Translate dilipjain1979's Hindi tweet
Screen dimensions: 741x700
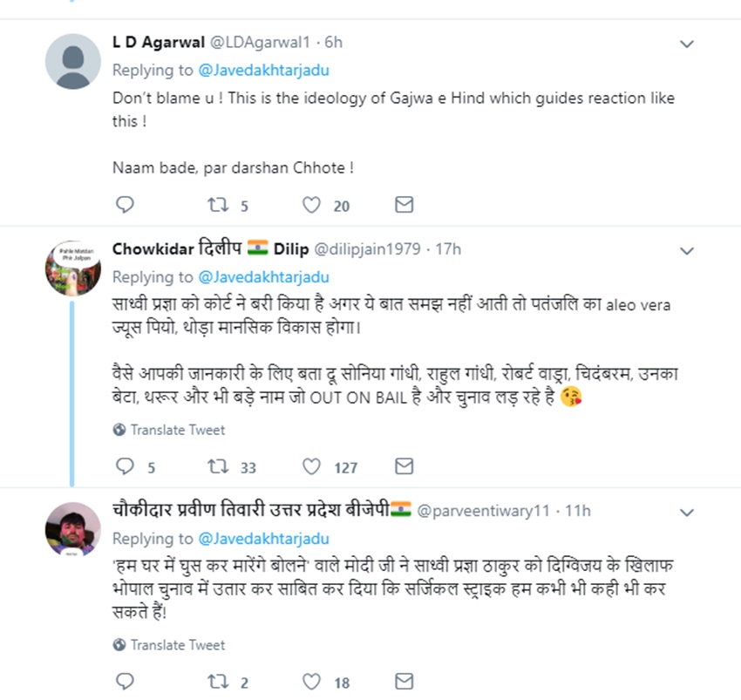coord(177,430)
